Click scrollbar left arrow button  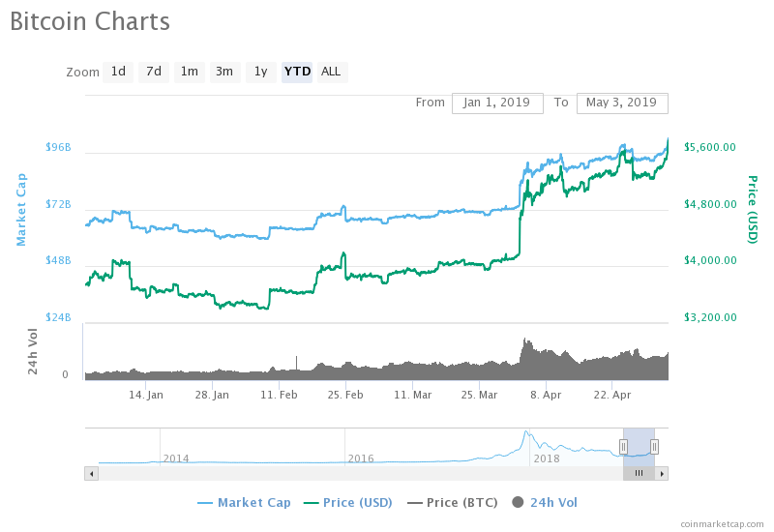click(x=92, y=473)
